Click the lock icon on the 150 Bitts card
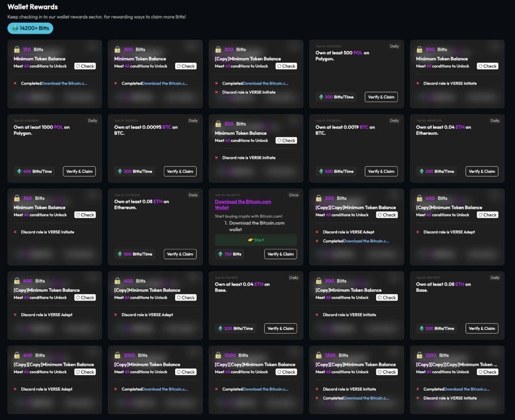Image resolution: width=515 pixels, height=420 pixels. coord(17,50)
